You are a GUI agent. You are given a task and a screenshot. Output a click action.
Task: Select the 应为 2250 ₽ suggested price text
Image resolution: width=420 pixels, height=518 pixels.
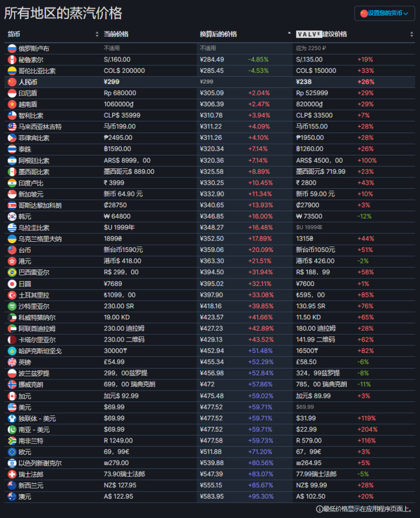click(311, 48)
